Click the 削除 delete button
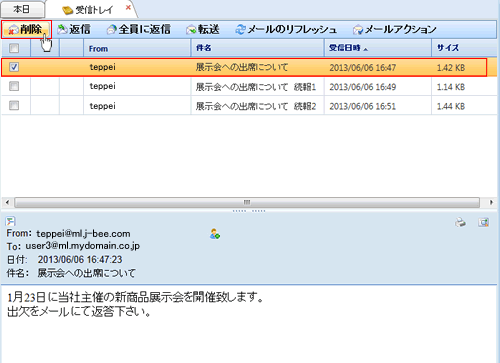This screenshot has height=363, width=500. (x=26, y=29)
